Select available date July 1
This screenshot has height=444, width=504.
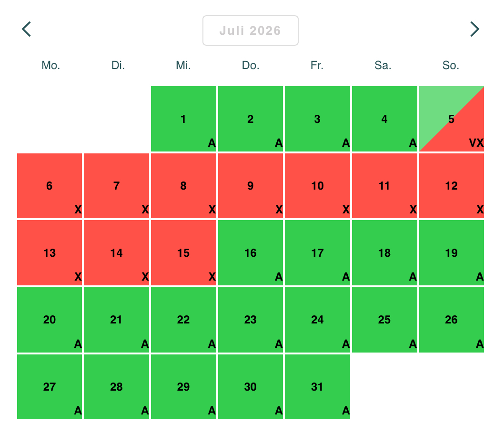[183, 119]
